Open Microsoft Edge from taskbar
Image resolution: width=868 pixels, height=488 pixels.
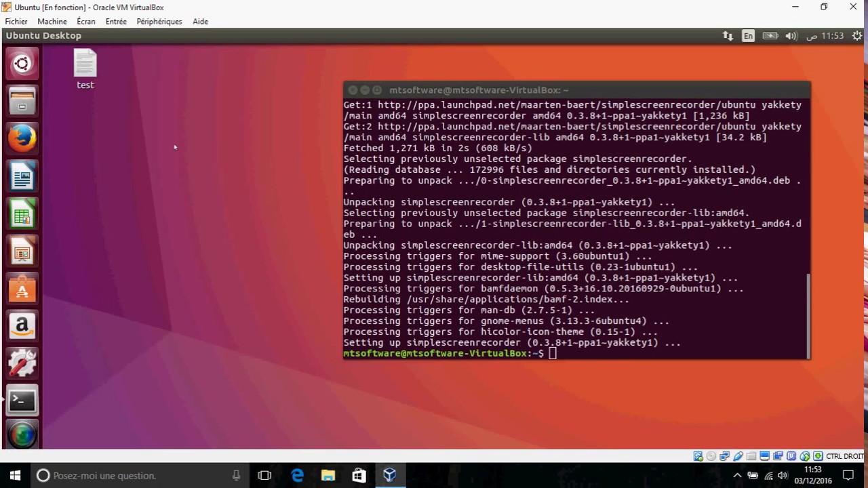tap(297, 475)
